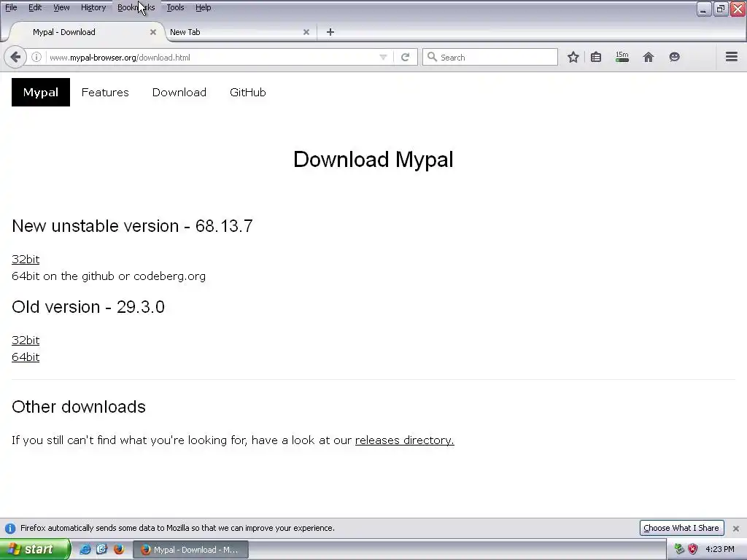747x560 pixels.
Task: Dismiss the Firefox data notification bar
Action: 735,528
